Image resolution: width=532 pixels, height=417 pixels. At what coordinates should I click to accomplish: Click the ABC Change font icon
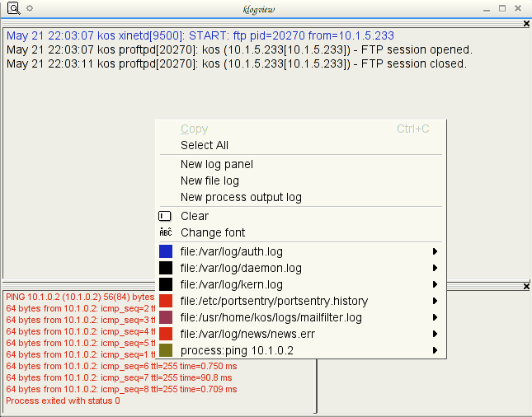click(166, 232)
